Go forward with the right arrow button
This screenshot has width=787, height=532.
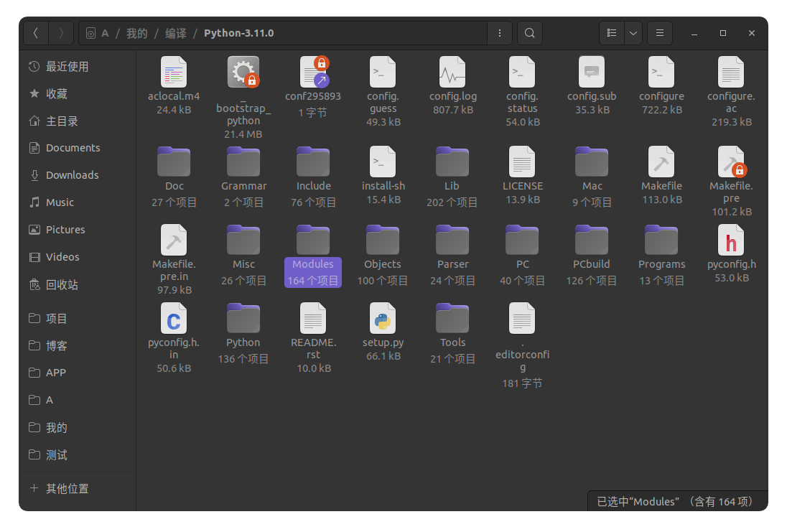61,33
